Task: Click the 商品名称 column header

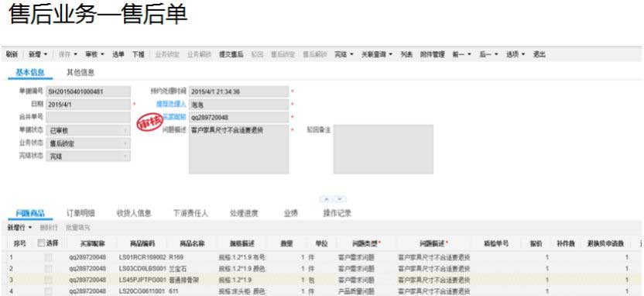Action: (192, 243)
